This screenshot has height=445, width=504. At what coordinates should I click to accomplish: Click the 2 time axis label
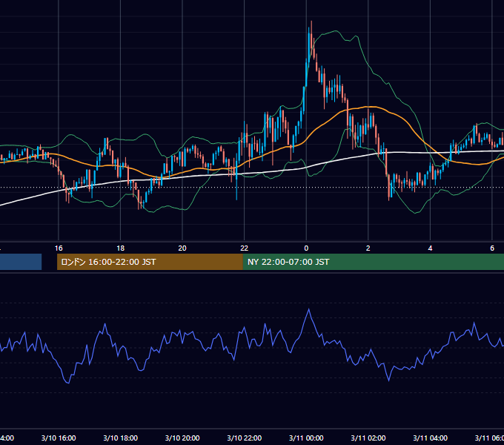[x=368, y=248]
